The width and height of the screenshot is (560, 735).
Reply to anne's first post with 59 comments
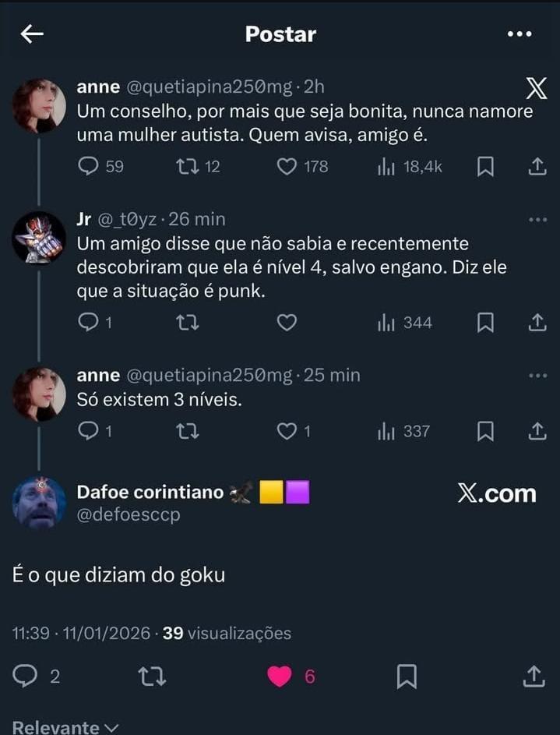[x=90, y=166]
